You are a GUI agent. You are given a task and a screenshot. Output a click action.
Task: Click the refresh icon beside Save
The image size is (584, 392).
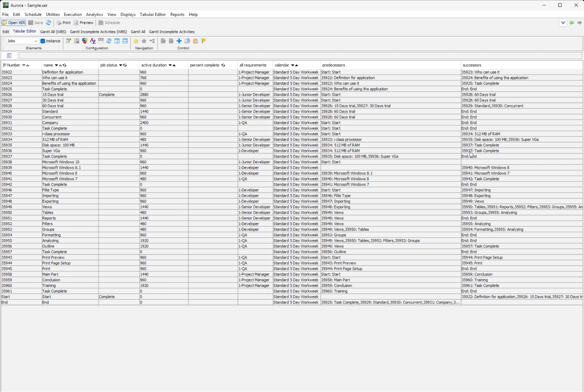coord(48,22)
